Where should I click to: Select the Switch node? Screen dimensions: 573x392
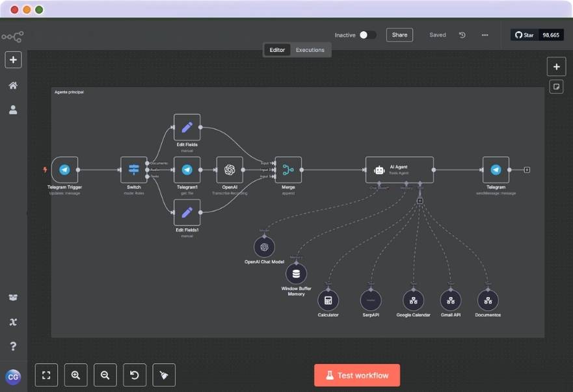pos(134,170)
